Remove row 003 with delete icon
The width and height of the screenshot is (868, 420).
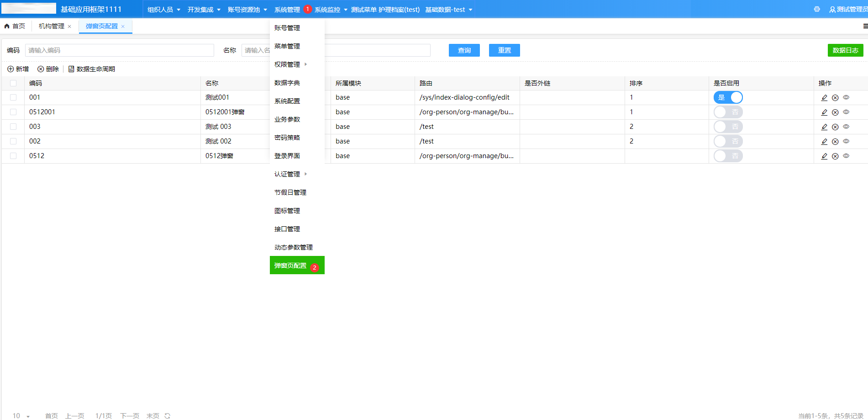tap(835, 127)
